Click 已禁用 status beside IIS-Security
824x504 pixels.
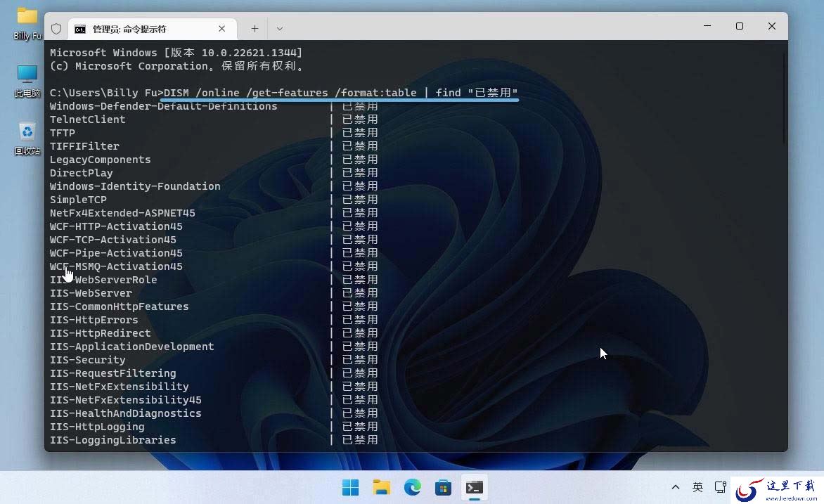[x=360, y=360]
